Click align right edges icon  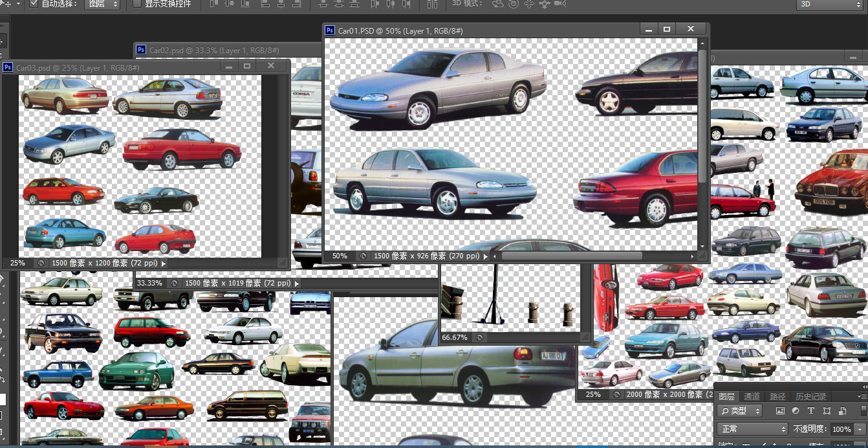pos(297,4)
